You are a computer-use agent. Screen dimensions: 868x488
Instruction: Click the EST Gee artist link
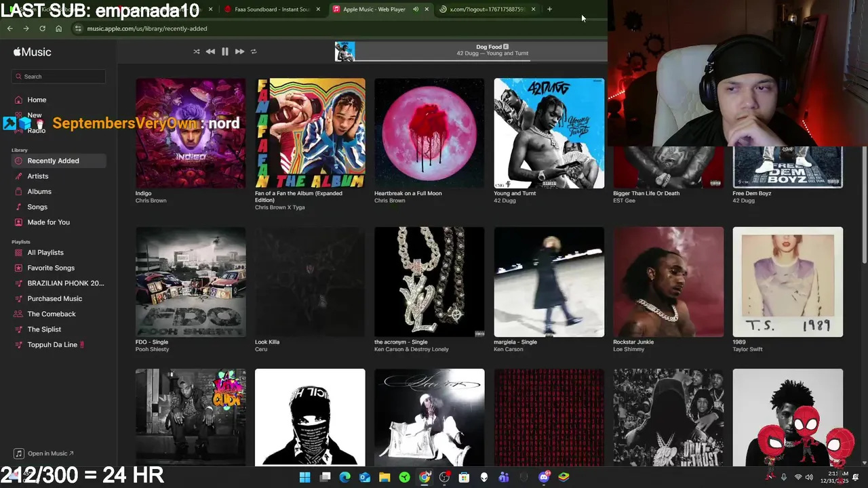[624, 201]
